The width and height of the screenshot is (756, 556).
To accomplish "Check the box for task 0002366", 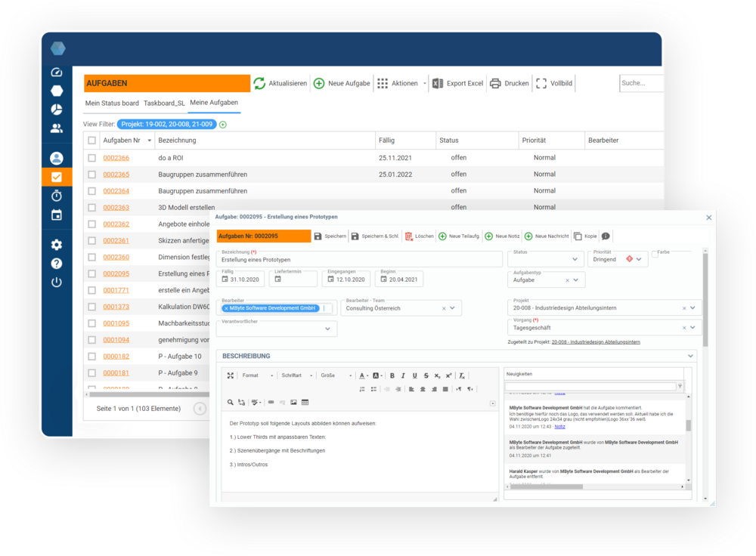I will click(x=92, y=158).
